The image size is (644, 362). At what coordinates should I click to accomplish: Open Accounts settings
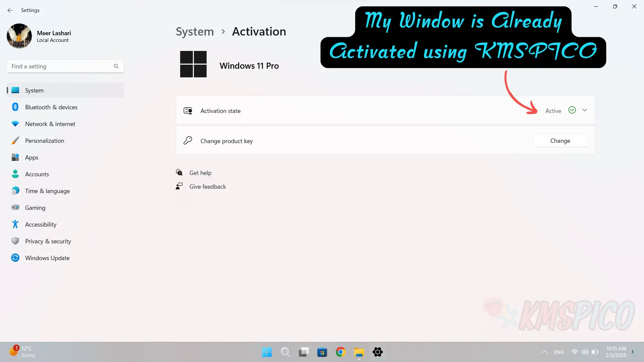[x=65, y=174]
